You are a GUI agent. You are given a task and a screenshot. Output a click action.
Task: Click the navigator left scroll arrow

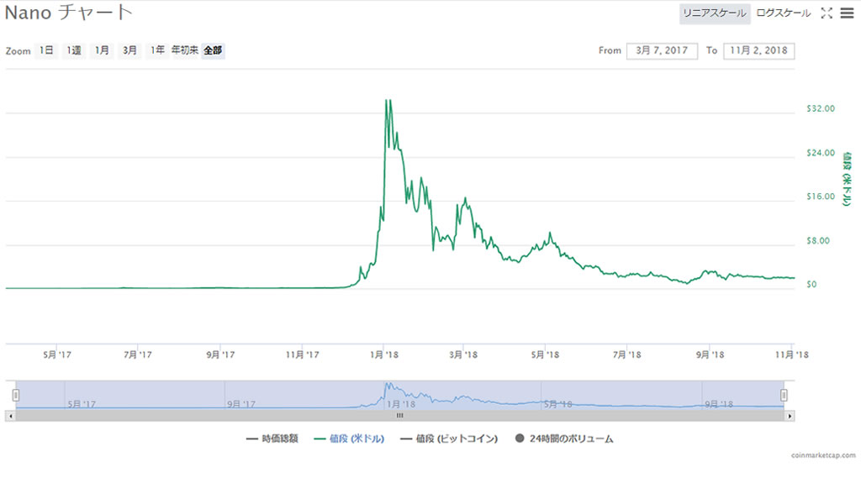(x=10, y=415)
